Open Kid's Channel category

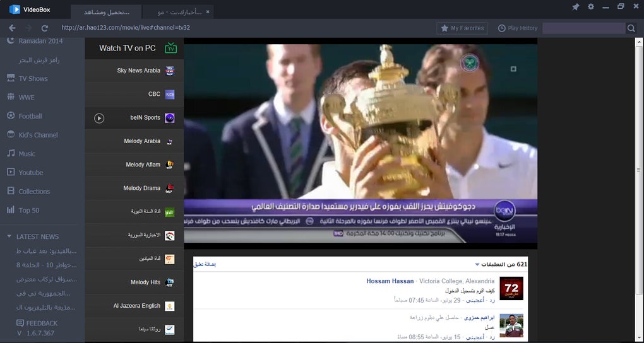(38, 135)
